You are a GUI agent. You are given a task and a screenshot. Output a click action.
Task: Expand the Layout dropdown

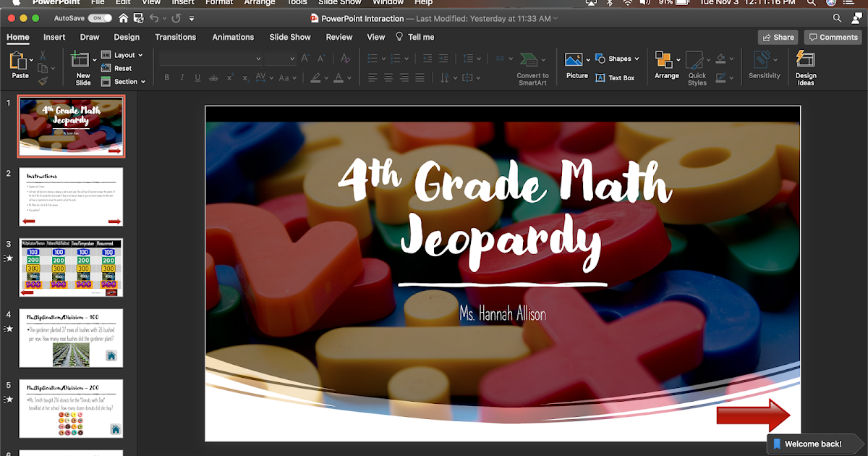(123, 55)
